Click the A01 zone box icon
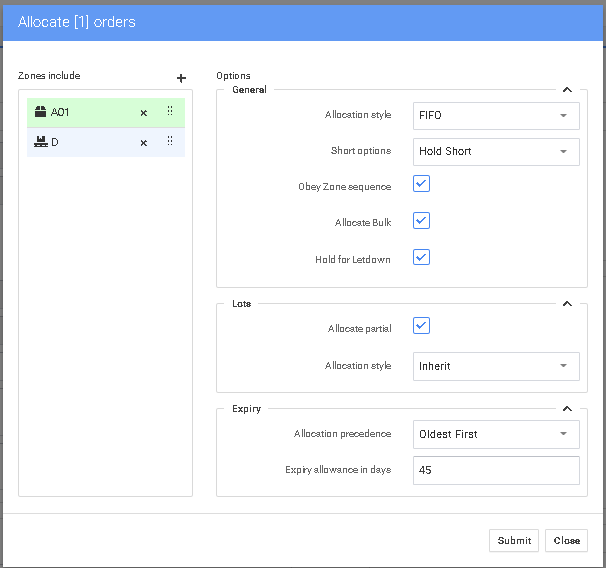Viewport: 606px width, 568px height. point(40,112)
